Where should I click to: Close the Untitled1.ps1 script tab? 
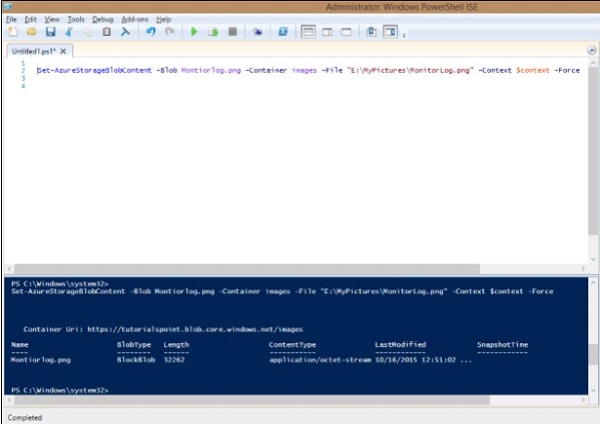(x=63, y=51)
